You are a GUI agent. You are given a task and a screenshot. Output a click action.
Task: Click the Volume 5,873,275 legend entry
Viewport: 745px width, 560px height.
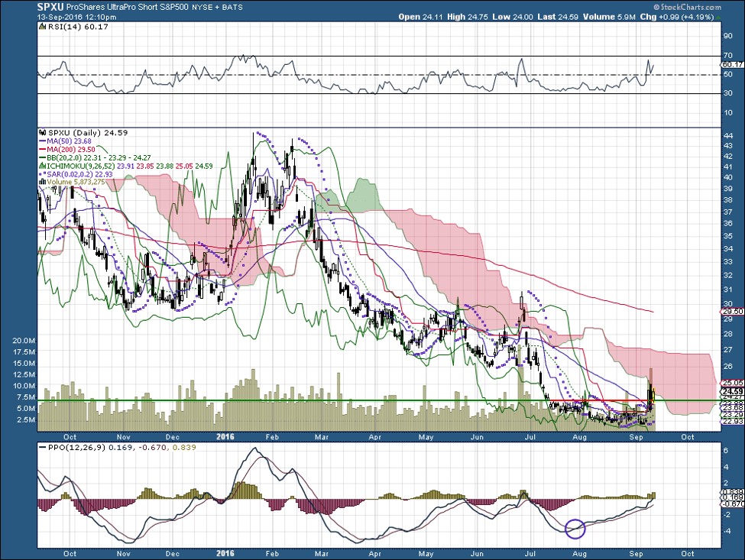click(76, 182)
